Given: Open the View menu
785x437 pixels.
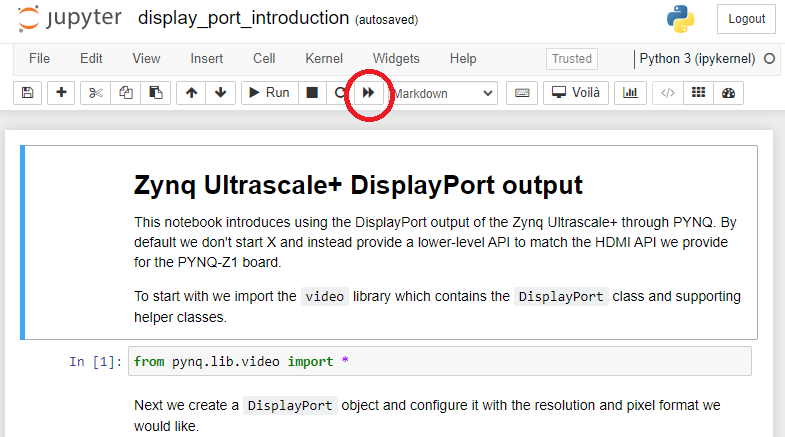Looking at the screenshot, I should coord(146,59).
